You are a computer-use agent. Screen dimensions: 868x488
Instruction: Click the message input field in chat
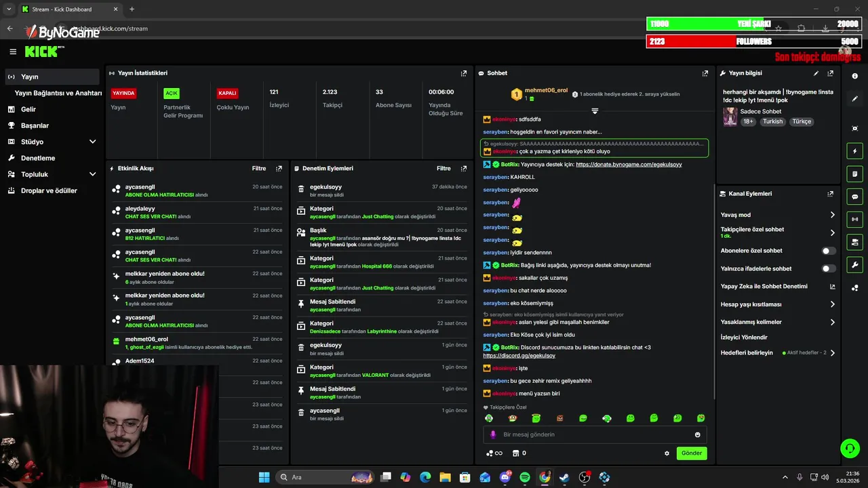pyautogui.click(x=595, y=434)
